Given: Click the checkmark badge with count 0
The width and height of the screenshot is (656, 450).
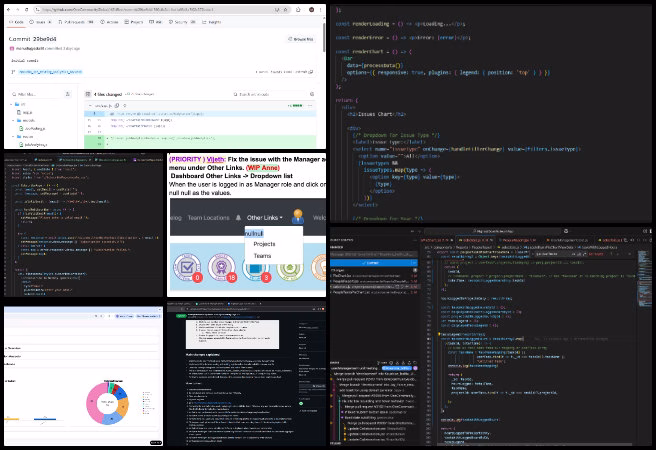Looking at the screenshot, I should point(187,267).
